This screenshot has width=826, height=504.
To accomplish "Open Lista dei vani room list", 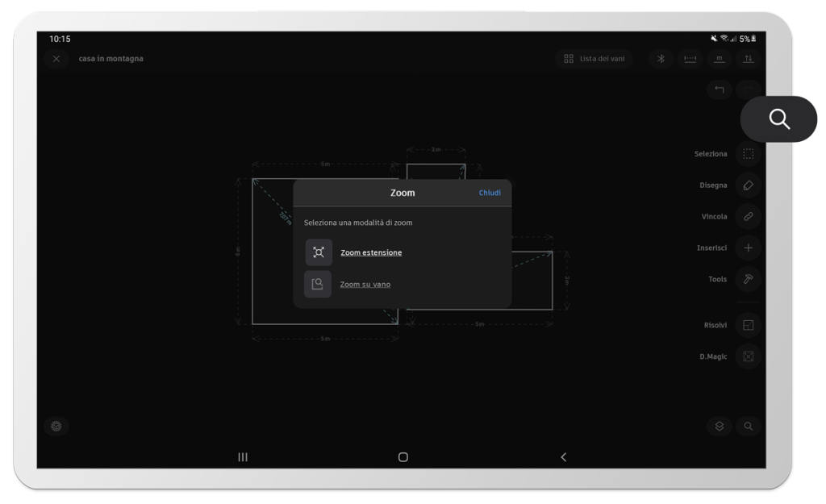I will (x=594, y=58).
